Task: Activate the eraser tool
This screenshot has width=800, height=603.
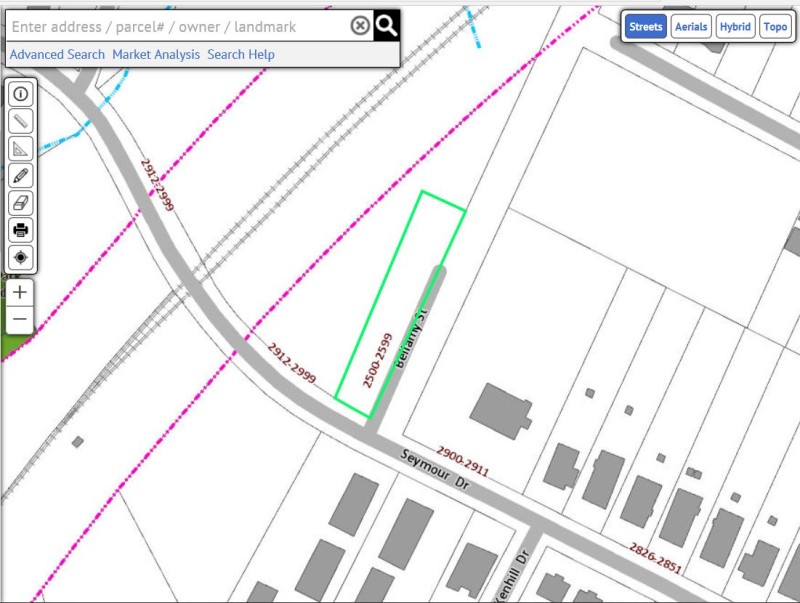Action: click(x=21, y=203)
